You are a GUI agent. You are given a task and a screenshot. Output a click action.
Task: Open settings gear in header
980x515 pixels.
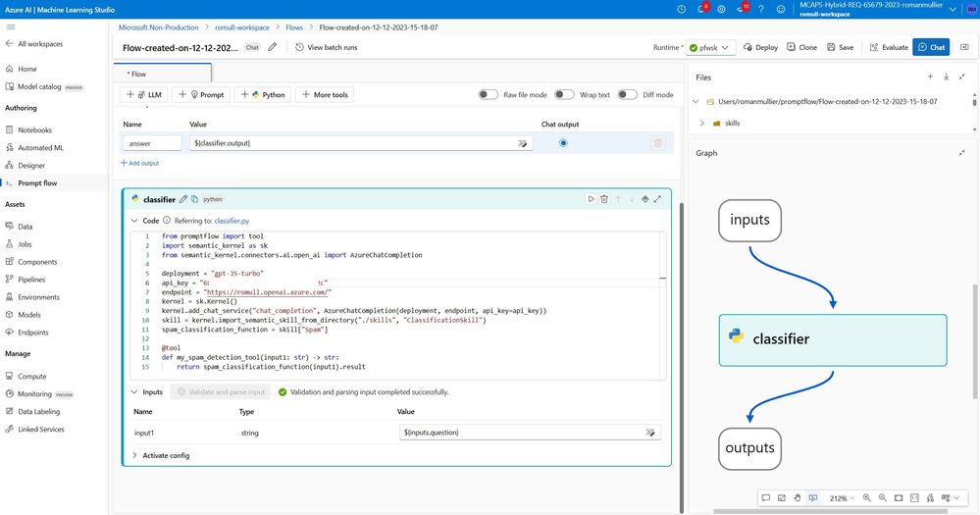pyautogui.click(x=721, y=10)
